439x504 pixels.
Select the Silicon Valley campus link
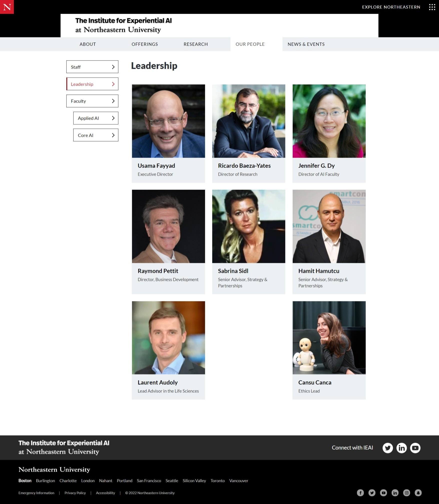point(194,480)
